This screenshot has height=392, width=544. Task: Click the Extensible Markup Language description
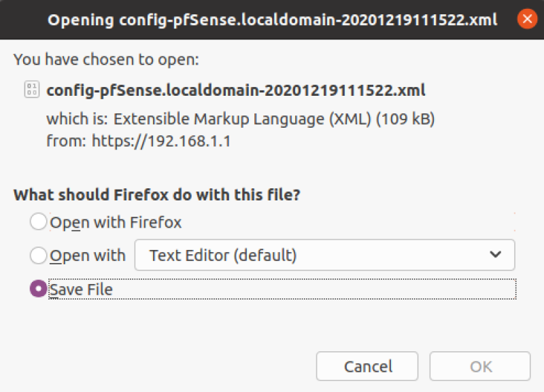click(x=274, y=119)
